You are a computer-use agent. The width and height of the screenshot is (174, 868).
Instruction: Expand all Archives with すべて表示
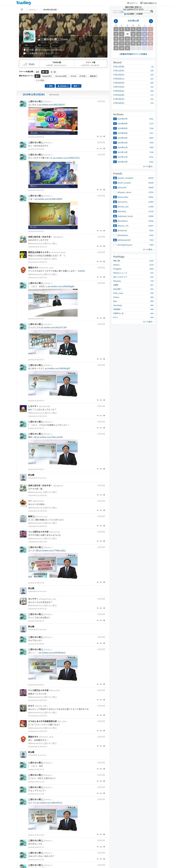[x=148, y=167]
